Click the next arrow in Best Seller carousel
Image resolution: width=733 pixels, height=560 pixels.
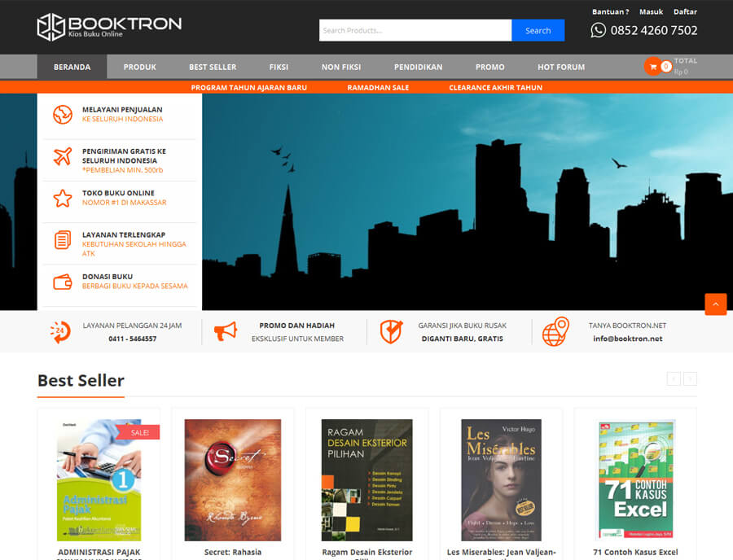tap(690, 378)
